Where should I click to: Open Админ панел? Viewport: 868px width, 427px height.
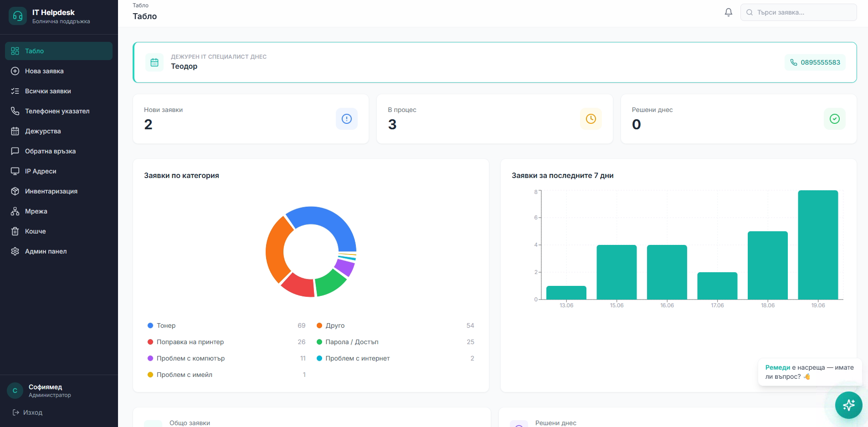coord(59,251)
